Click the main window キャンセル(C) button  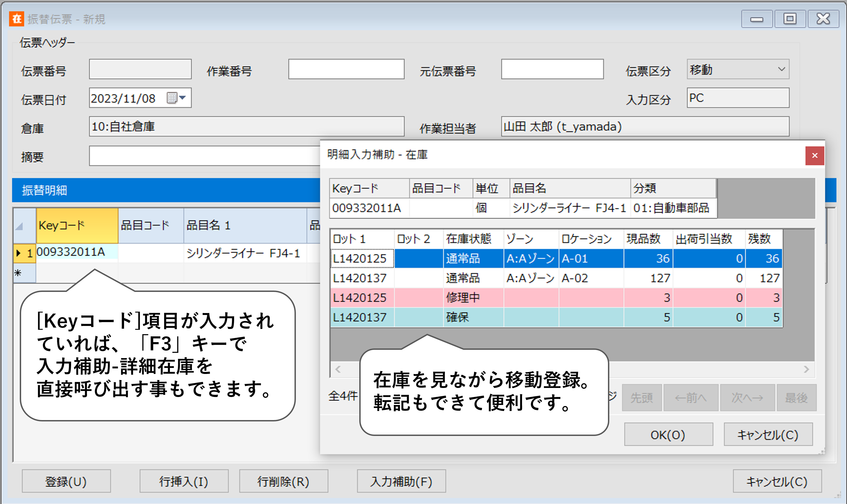(777, 481)
